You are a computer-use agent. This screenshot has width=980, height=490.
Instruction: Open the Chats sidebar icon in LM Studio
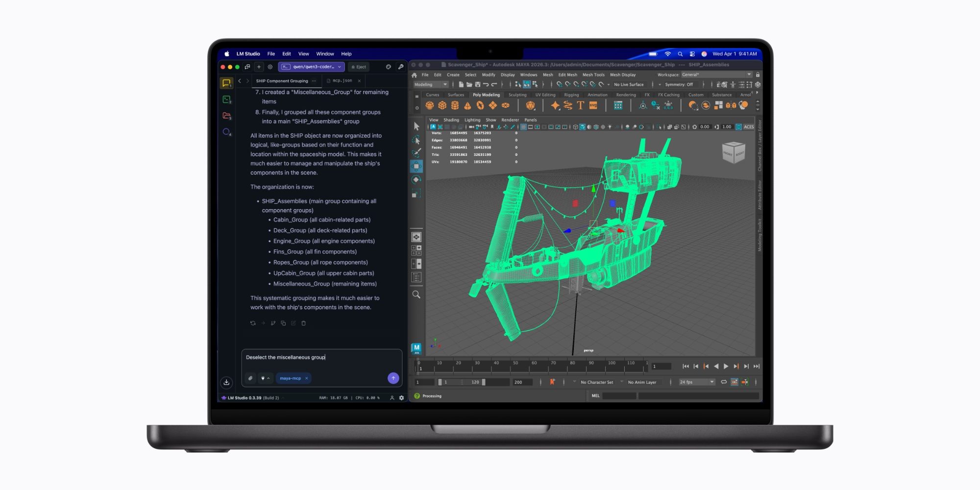pyautogui.click(x=226, y=83)
